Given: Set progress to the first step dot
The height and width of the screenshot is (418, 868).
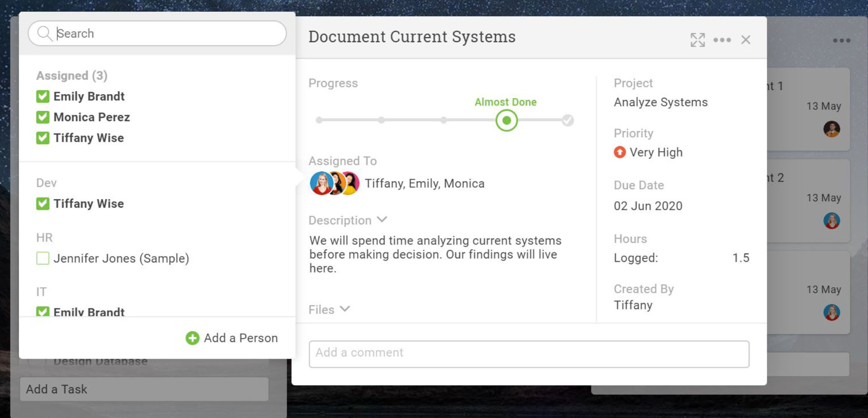Looking at the screenshot, I should tap(319, 120).
